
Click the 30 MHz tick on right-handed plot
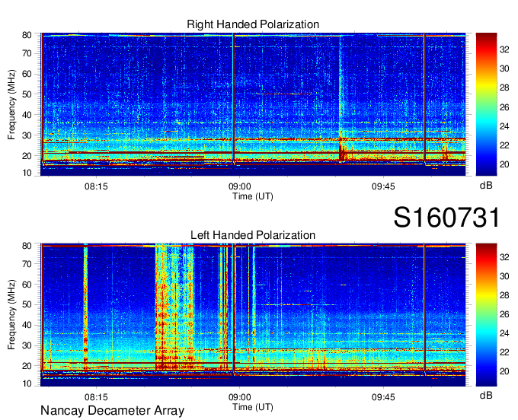pos(27,135)
